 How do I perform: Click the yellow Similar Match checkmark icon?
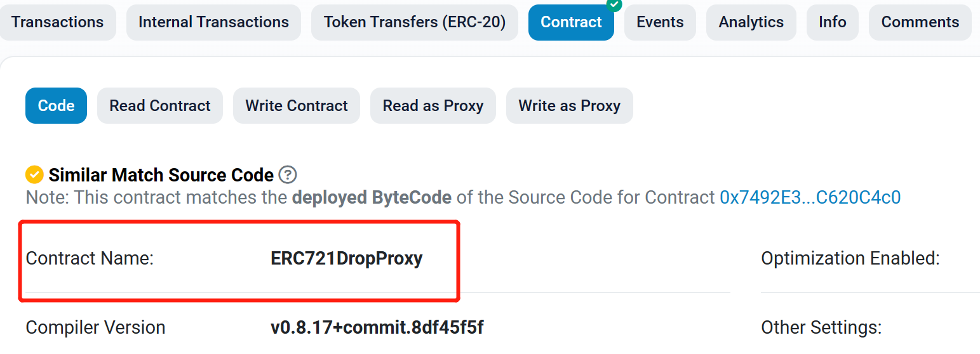click(34, 174)
